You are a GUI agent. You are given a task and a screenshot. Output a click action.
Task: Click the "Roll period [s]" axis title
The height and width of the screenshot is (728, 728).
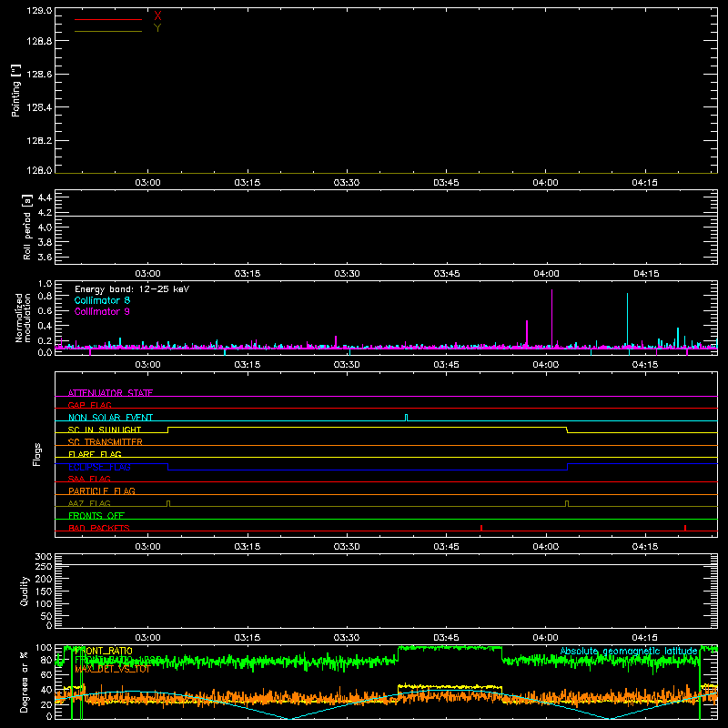[27, 227]
